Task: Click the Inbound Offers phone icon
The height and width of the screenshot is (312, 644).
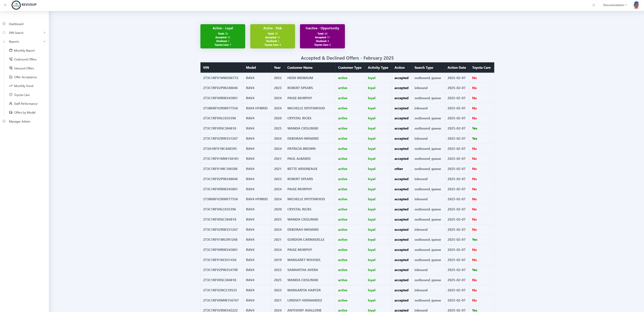Action: tap(11, 68)
